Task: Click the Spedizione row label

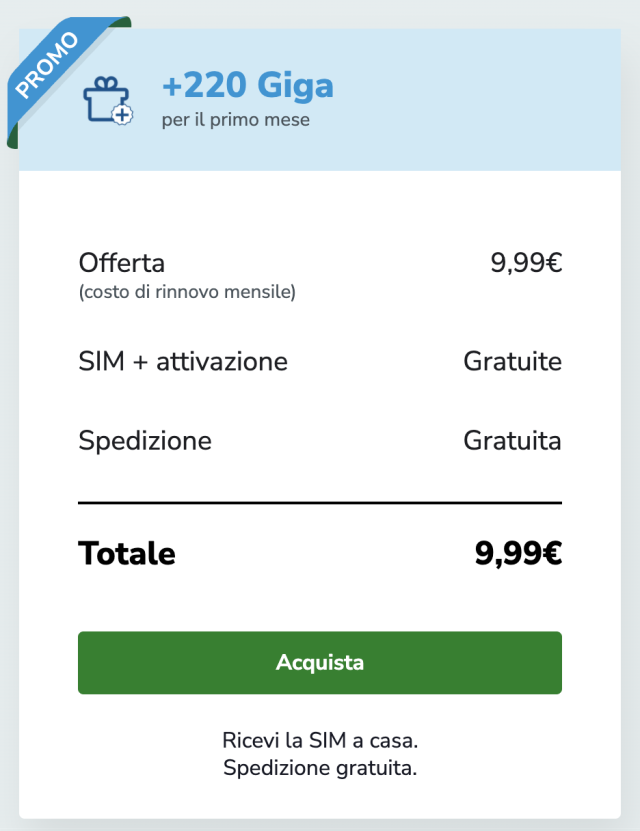Action: [145, 440]
